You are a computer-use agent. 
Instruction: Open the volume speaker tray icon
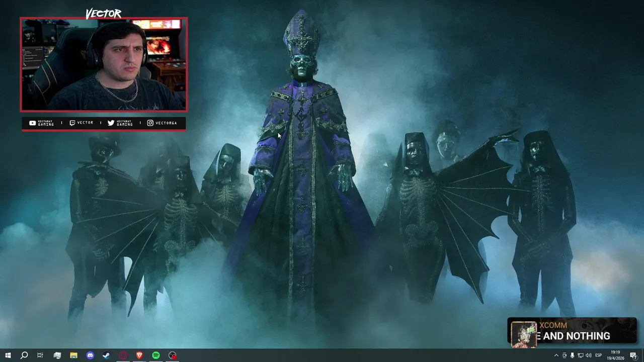pyautogui.click(x=588, y=355)
